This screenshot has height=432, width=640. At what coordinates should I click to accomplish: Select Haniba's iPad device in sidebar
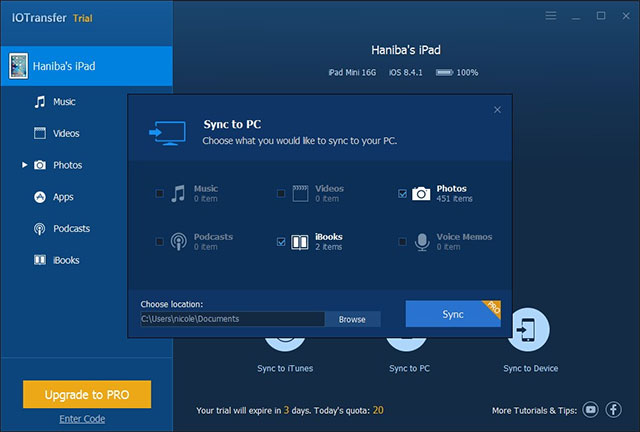coord(87,66)
